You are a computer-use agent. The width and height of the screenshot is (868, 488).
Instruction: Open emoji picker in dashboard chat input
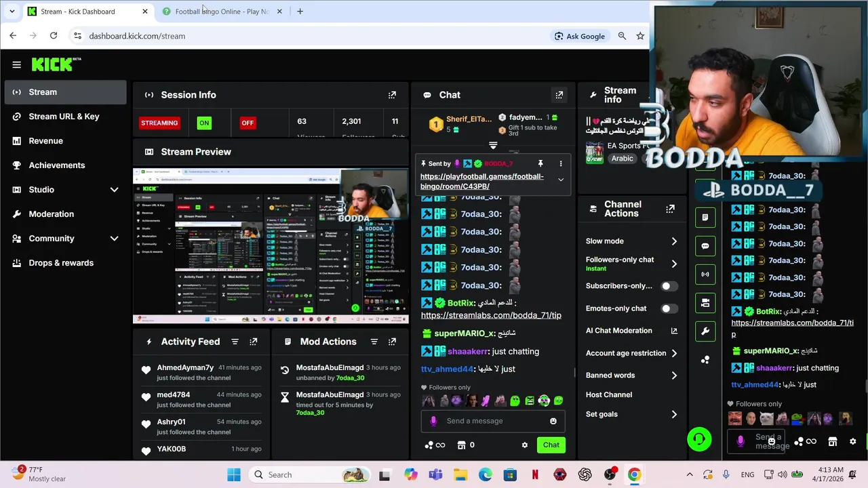coord(553,421)
